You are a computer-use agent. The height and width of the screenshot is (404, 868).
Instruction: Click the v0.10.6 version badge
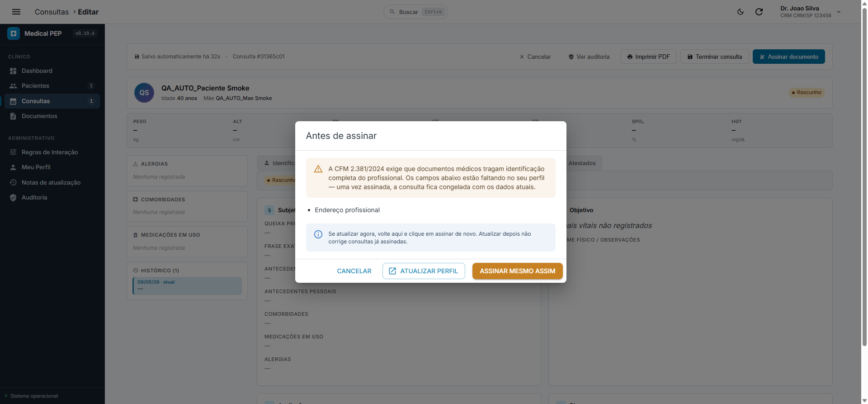point(85,33)
